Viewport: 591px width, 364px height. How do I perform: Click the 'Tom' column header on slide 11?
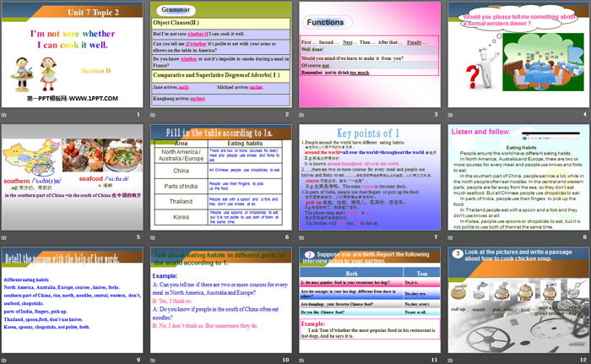(x=422, y=274)
